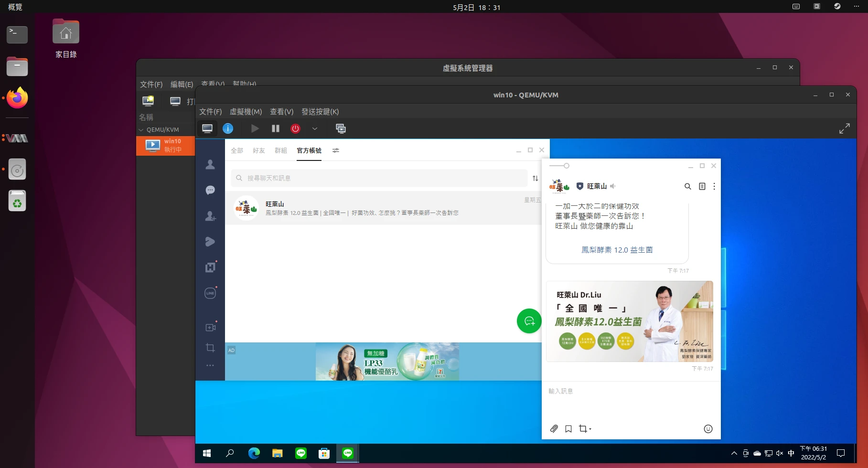Click the manage VM snapshots icon

[x=341, y=128]
